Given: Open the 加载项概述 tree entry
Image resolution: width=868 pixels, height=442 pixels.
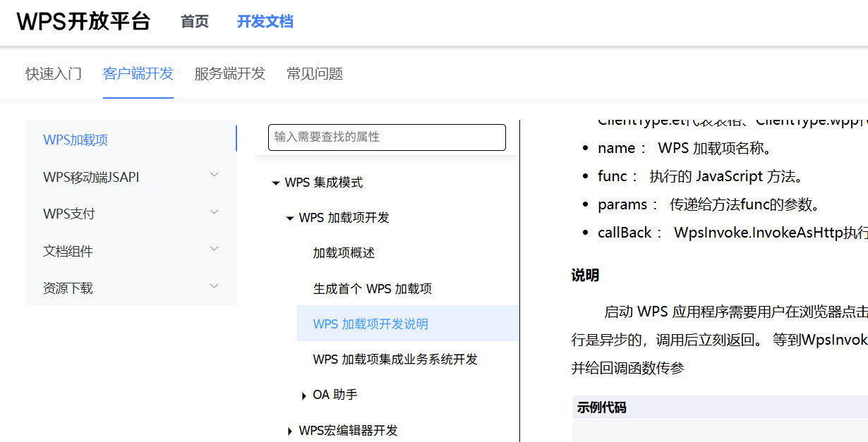Looking at the screenshot, I should point(344,253).
